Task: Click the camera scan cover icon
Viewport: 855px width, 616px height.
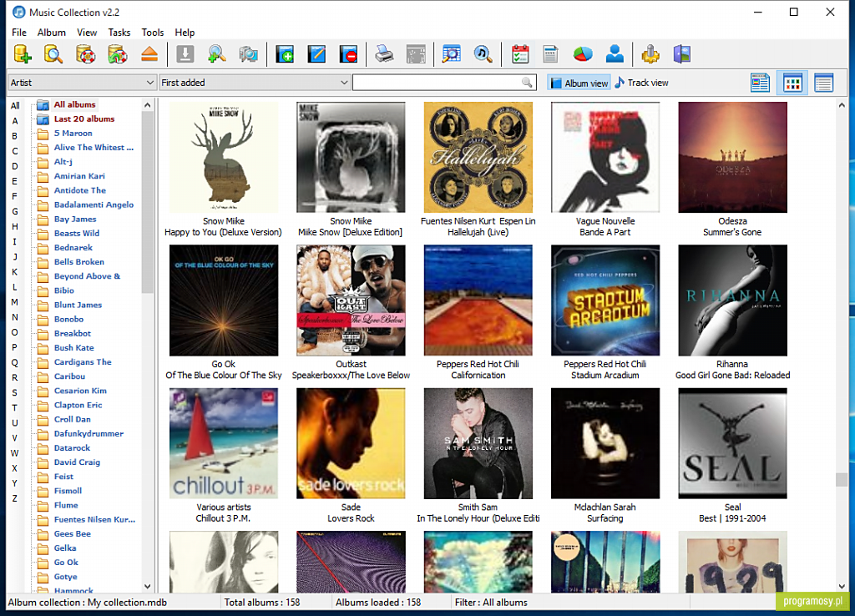Action: click(249, 54)
